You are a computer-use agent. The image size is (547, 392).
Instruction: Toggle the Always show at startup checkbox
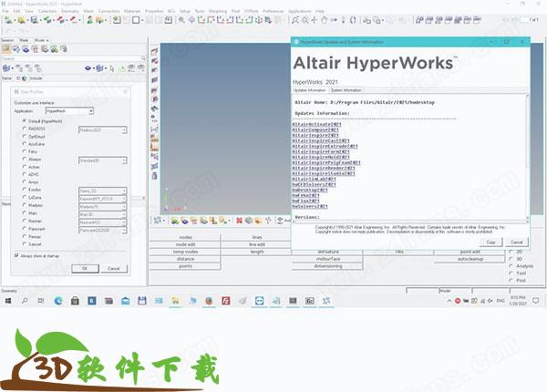[x=16, y=255]
